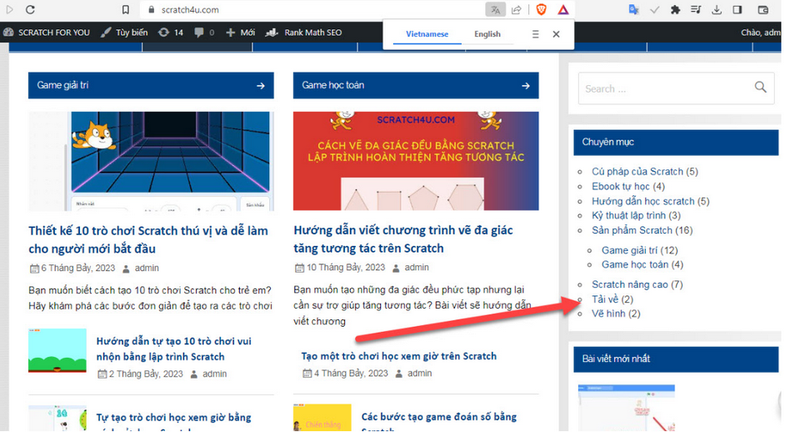The width and height of the screenshot is (800, 437).
Task: Open category Vẽ hình
Action: (x=608, y=314)
